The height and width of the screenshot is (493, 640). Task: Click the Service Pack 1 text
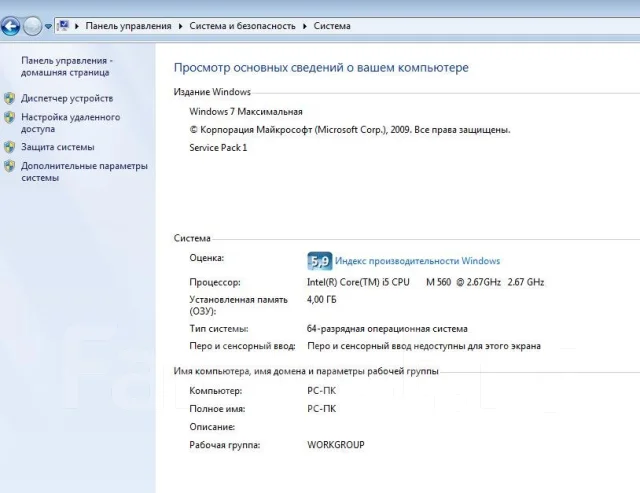[x=218, y=148]
